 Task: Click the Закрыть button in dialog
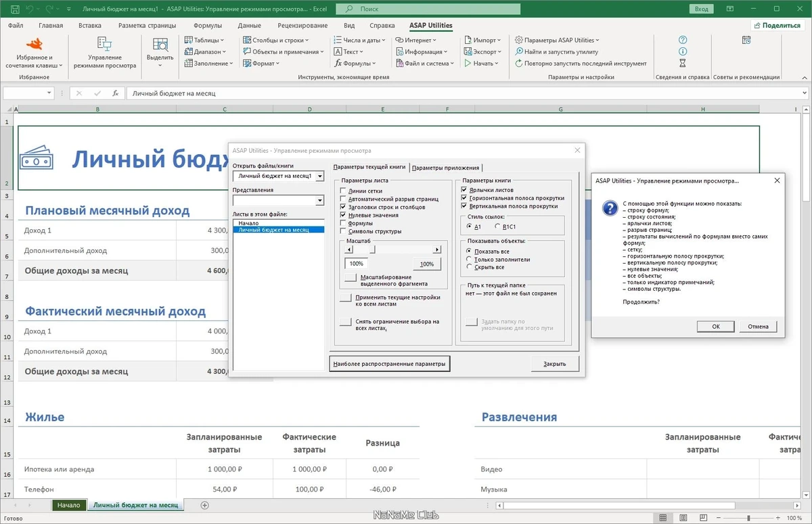click(556, 364)
